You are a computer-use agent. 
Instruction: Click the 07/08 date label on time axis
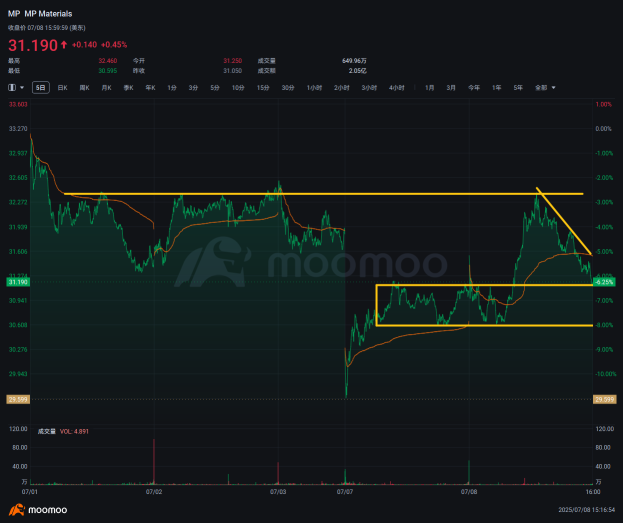[469, 492]
